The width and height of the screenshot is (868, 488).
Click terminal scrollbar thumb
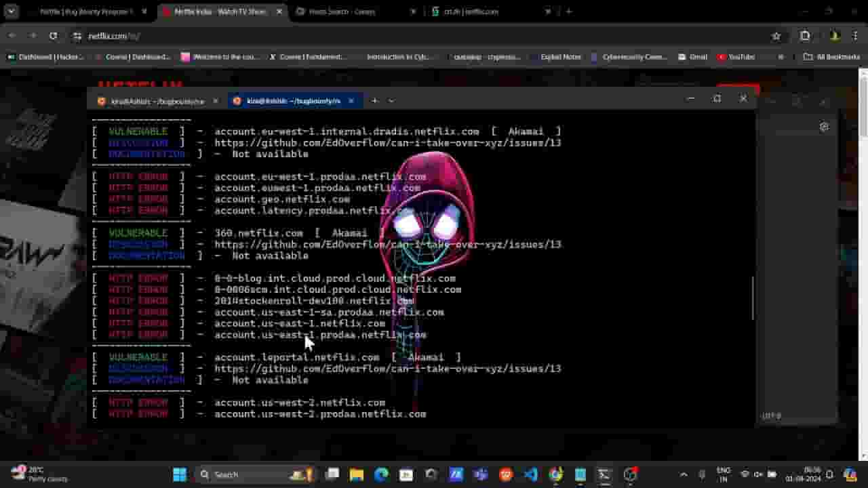click(753, 298)
